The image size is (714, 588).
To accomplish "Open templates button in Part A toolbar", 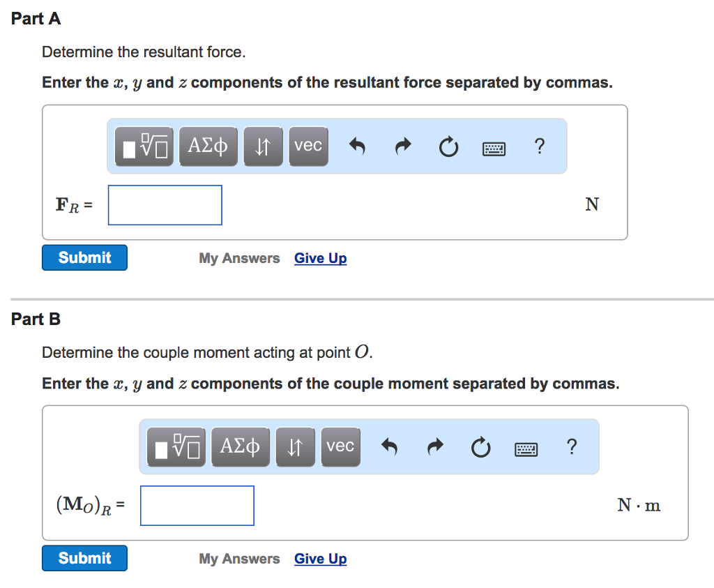I will (144, 146).
